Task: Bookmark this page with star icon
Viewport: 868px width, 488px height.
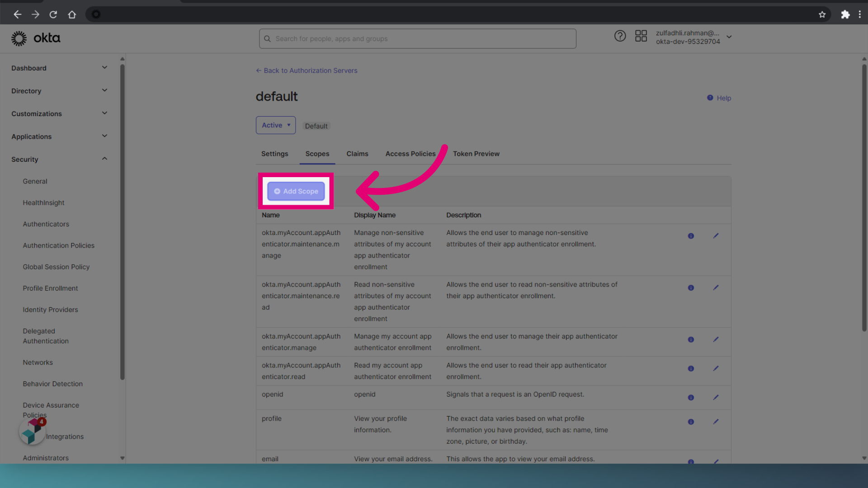Action: click(x=822, y=14)
